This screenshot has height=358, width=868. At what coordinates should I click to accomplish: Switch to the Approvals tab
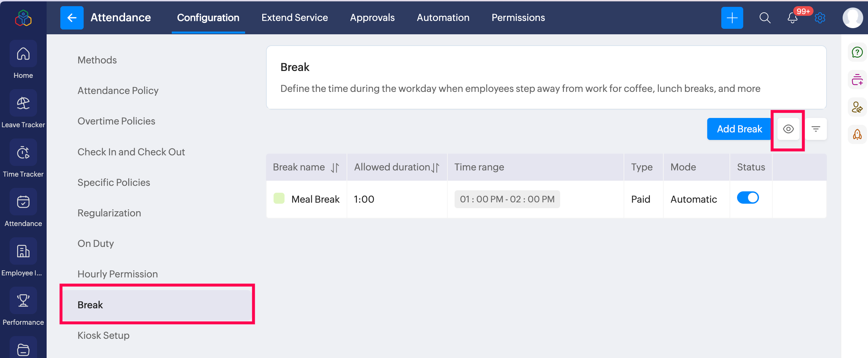[x=372, y=18]
